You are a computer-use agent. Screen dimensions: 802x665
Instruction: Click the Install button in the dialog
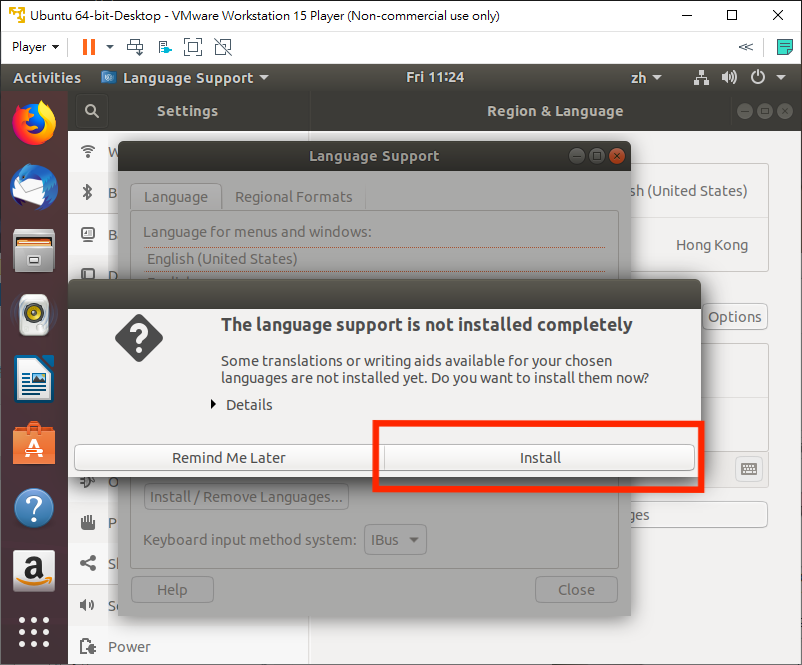(540, 457)
